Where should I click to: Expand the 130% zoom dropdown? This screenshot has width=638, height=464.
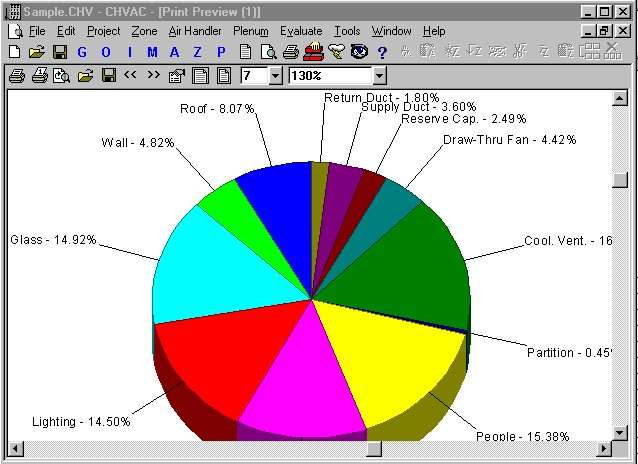point(378,75)
